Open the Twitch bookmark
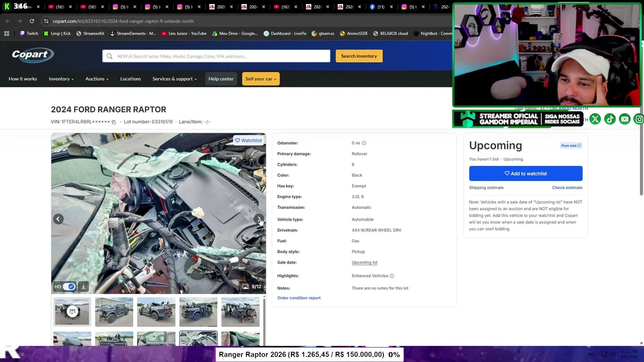 pyautogui.click(x=29, y=34)
